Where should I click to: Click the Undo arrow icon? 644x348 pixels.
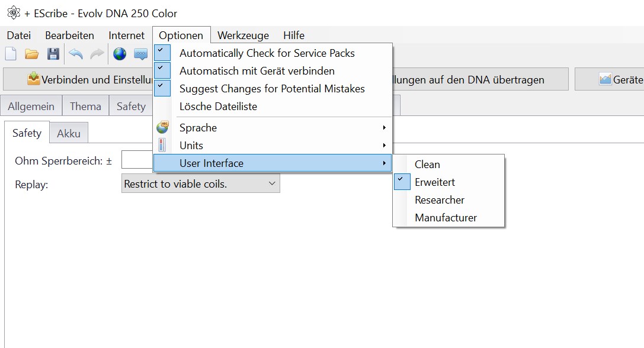(x=76, y=54)
